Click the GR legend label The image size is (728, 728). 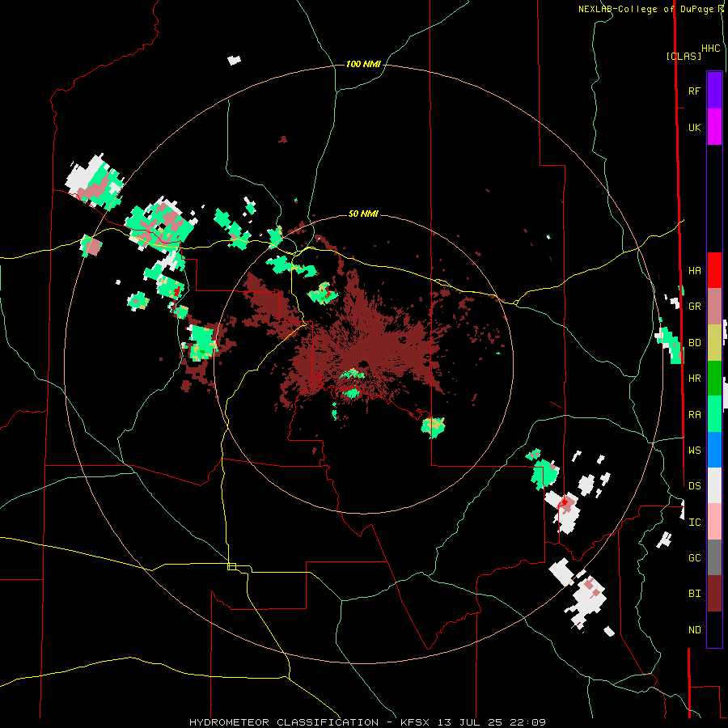[694, 307]
